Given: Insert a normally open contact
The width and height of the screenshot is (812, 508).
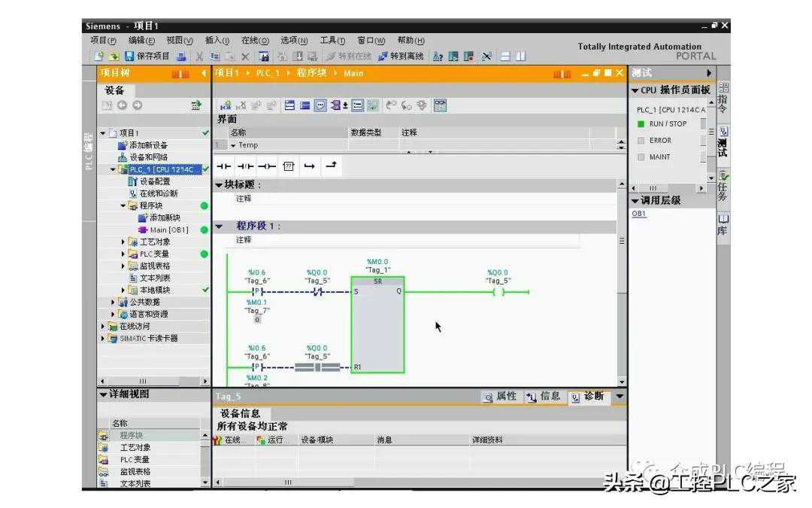Looking at the screenshot, I should point(225,166).
